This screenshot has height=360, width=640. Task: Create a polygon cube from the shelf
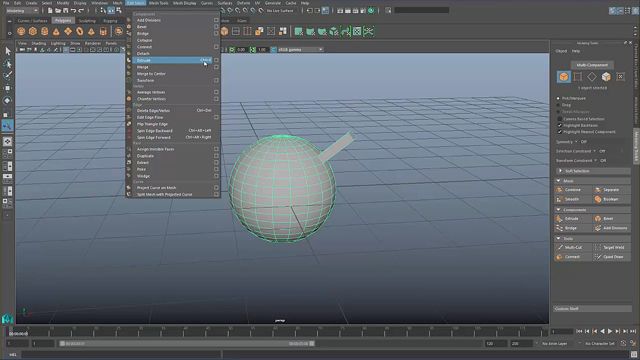click(33, 31)
